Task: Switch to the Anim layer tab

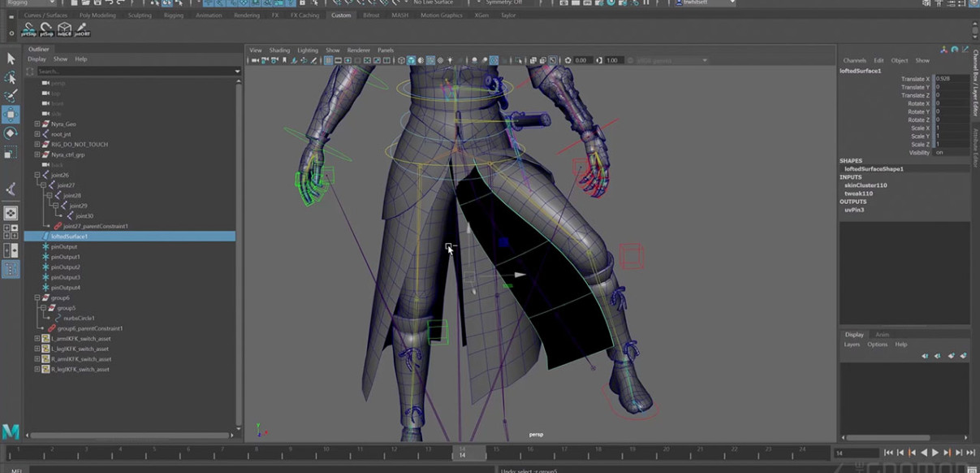Action: (x=882, y=335)
